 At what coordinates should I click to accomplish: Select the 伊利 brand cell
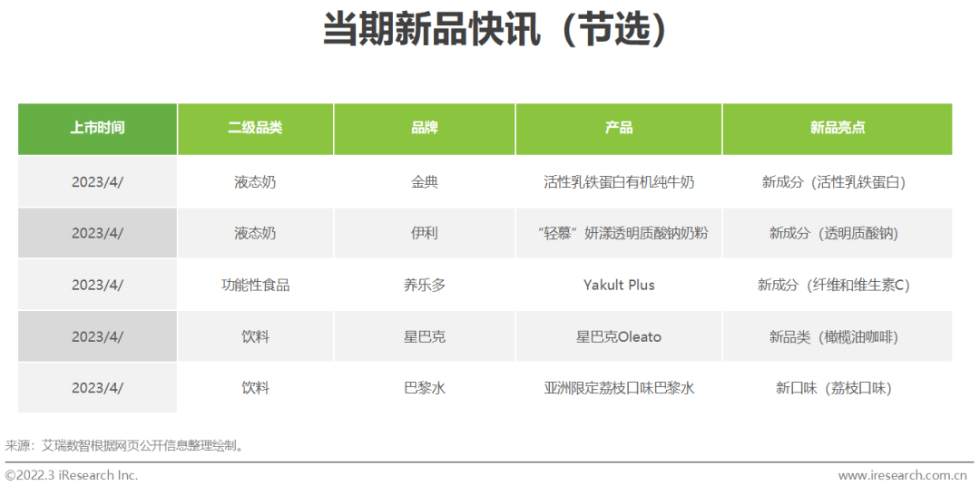[425, 233]
